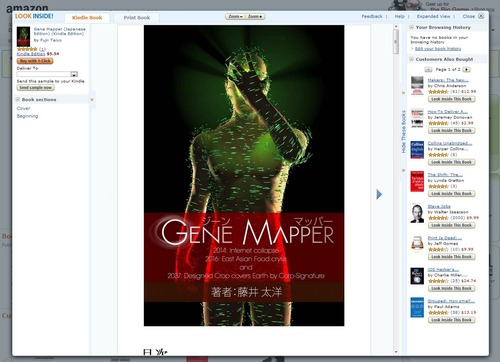Zoom out using the Zoom minus button
Viewport: 500px width, 362px height.
pos(235,16)
